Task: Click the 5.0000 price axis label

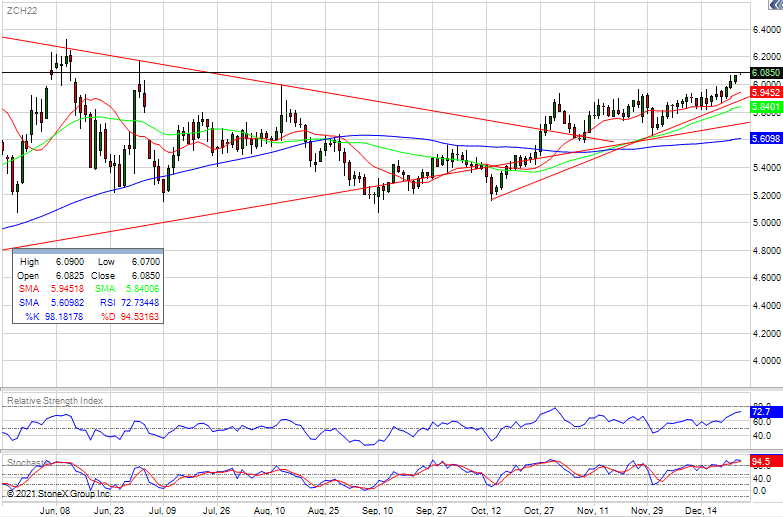Action: (767, 223)
